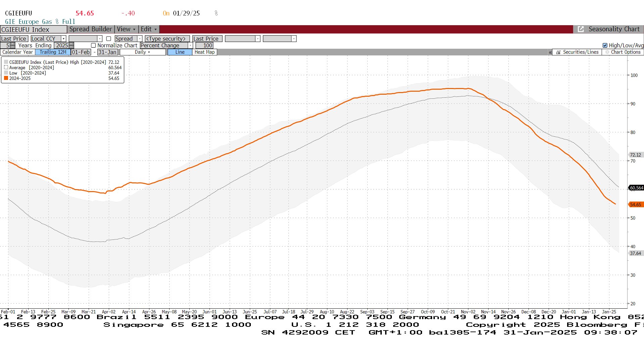Click the '2024-2025' legend label
Image resolution: width=644 pixels, height=351 pixels.
point(20,78)
